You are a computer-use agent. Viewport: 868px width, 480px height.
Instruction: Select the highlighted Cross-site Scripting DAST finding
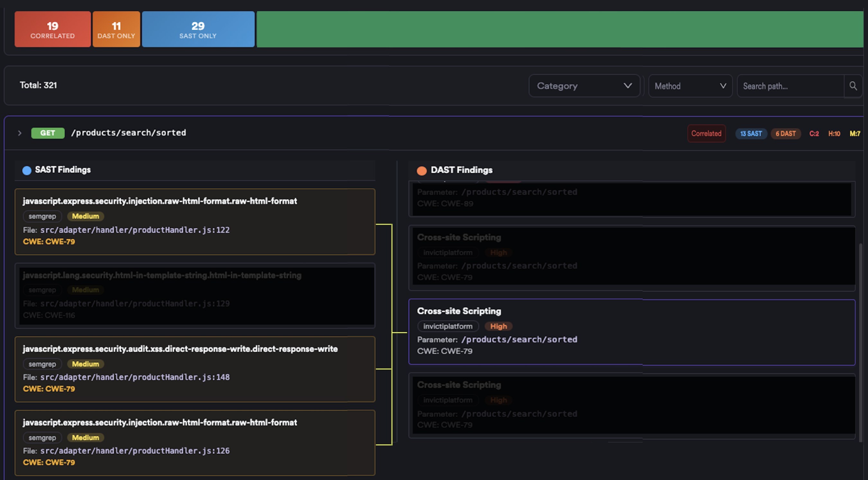pyautogui.click(x=631, y=332)
